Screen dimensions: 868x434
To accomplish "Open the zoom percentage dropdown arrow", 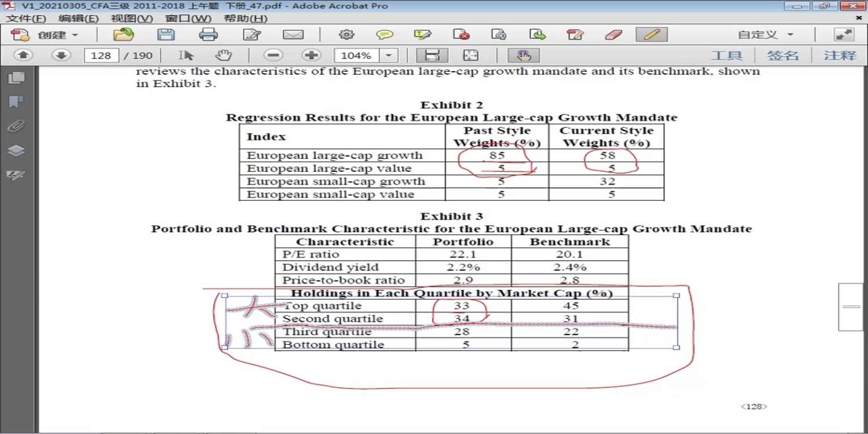I will coord(388,56).
